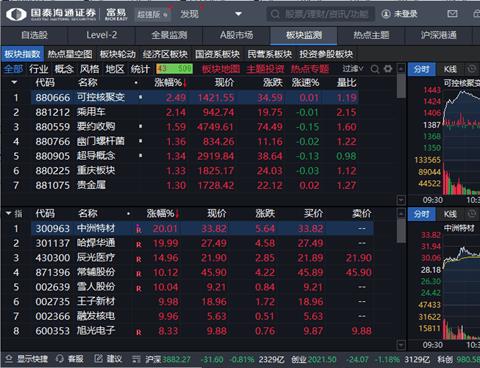Viewport: 480px width, 368px height.
Task: Click the list icon before 沪深 index
Action: pyautogui.click(x=136, y=359)
